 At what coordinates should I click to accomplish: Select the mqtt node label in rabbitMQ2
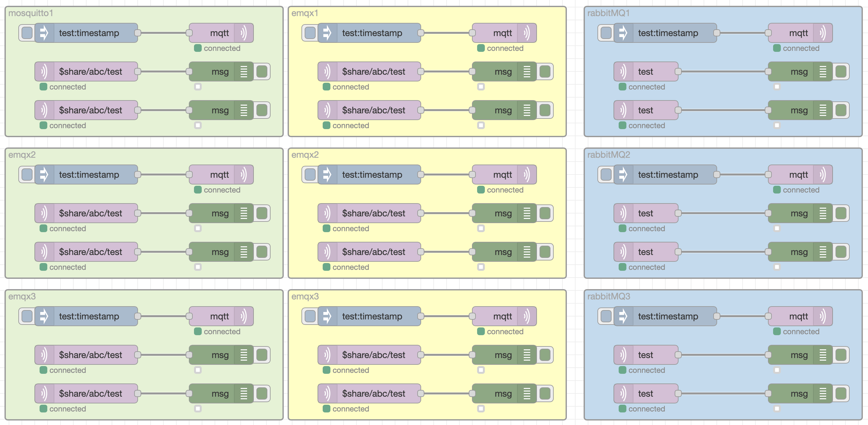(x=798, y=175)
